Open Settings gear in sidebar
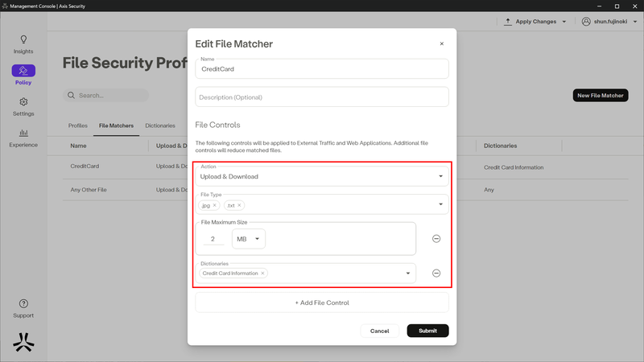This screenshot has height=362, width=644. tap(23, 106)
